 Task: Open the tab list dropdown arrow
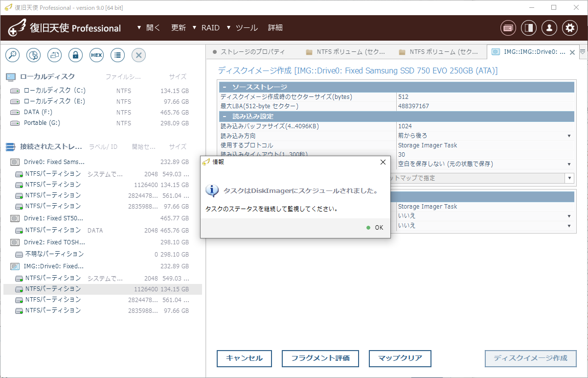pos(583,51)
